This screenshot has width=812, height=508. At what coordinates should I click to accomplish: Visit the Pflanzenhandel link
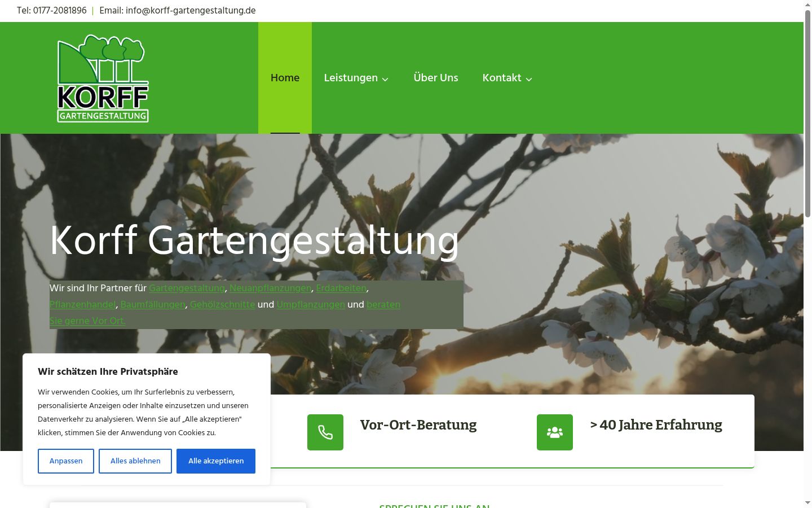82,304
